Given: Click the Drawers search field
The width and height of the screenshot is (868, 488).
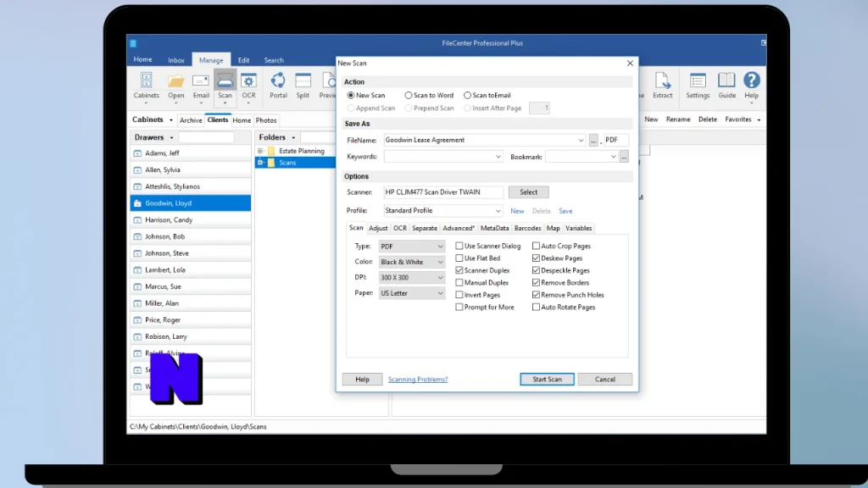Looking at the screenshot, I should click(206, 137).
